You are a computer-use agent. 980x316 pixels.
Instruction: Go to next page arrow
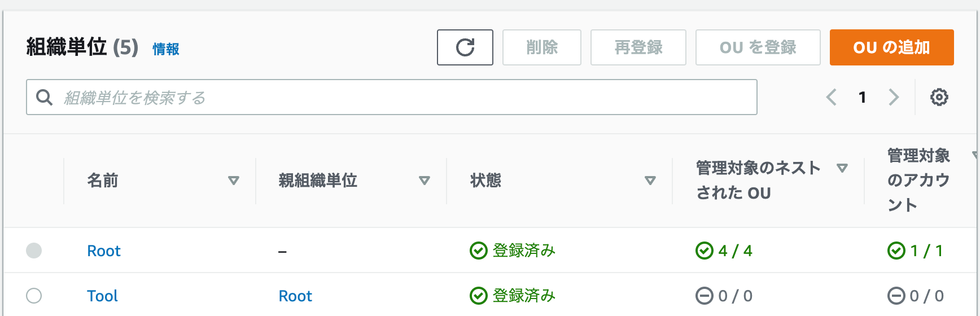tap(894, 97)
